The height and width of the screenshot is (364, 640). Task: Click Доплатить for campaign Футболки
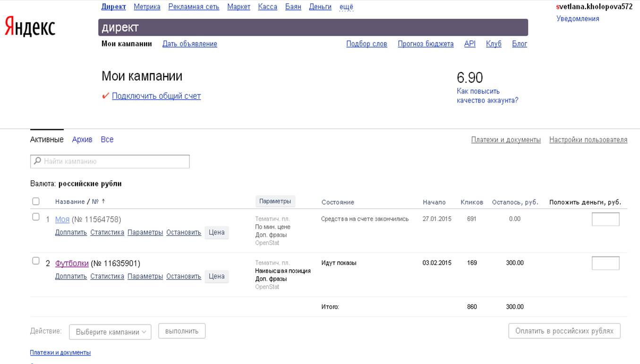click(71, 276)
